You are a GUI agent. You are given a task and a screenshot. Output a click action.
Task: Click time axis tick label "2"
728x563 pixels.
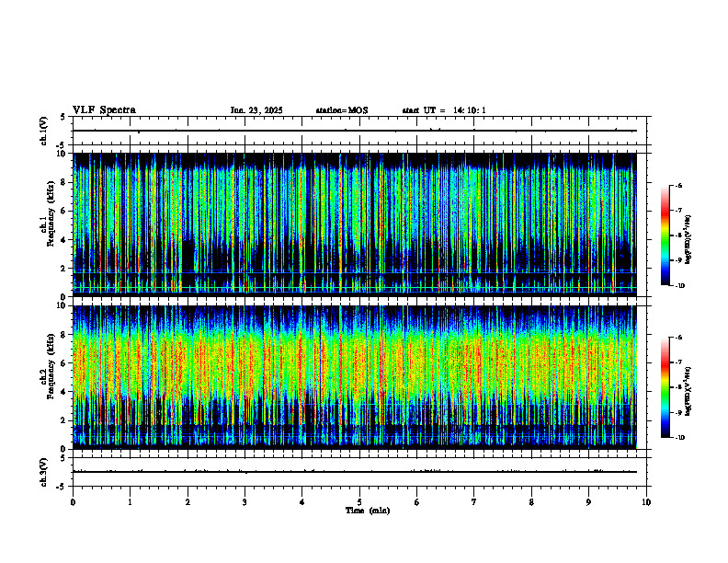tap(188, 502)
